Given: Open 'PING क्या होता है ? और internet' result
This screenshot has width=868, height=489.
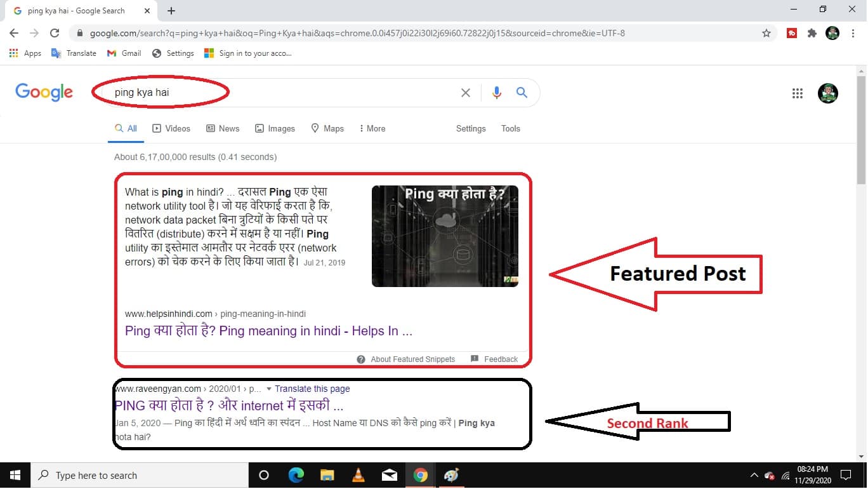Looking at the screenshot, I should (x=229, y=406).
